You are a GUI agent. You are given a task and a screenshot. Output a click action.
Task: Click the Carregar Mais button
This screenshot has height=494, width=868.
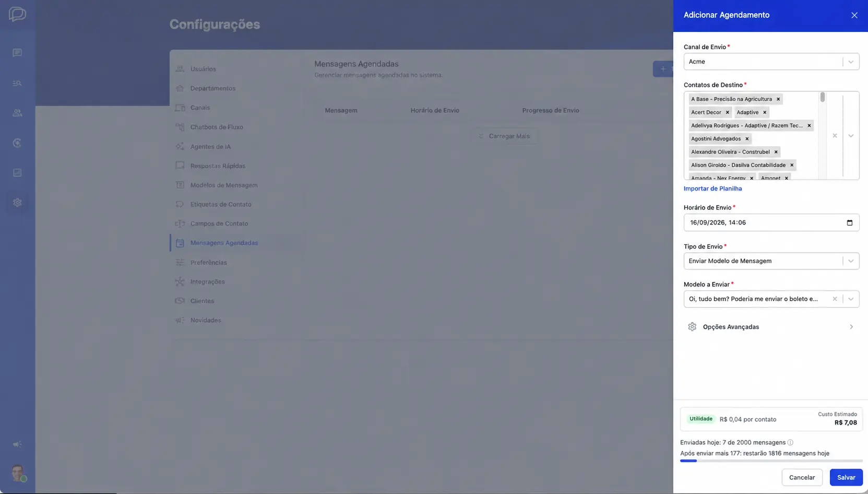tap(504, 136)
